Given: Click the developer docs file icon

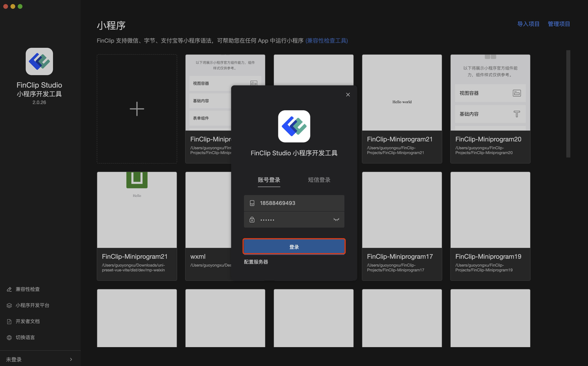Looking at the screenshot, I should pyautogui.click(x=9, y=321).
